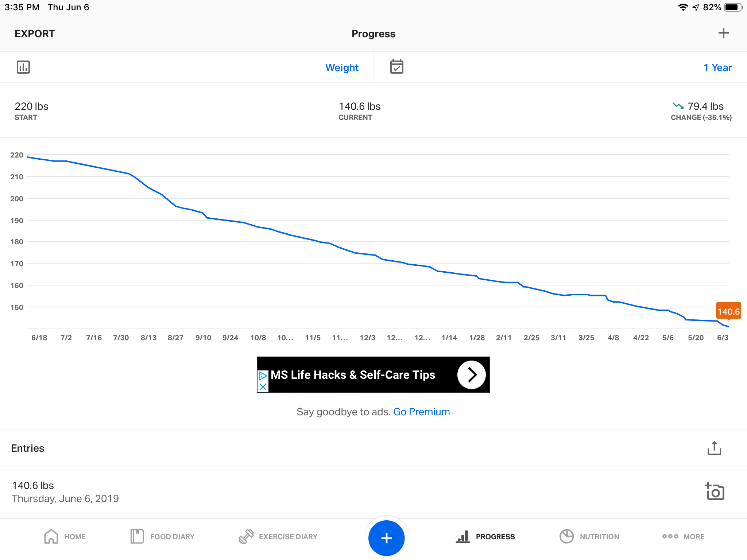Close the ad with the X icon
This screenshot has height=560, width=747.
point(263,387)
